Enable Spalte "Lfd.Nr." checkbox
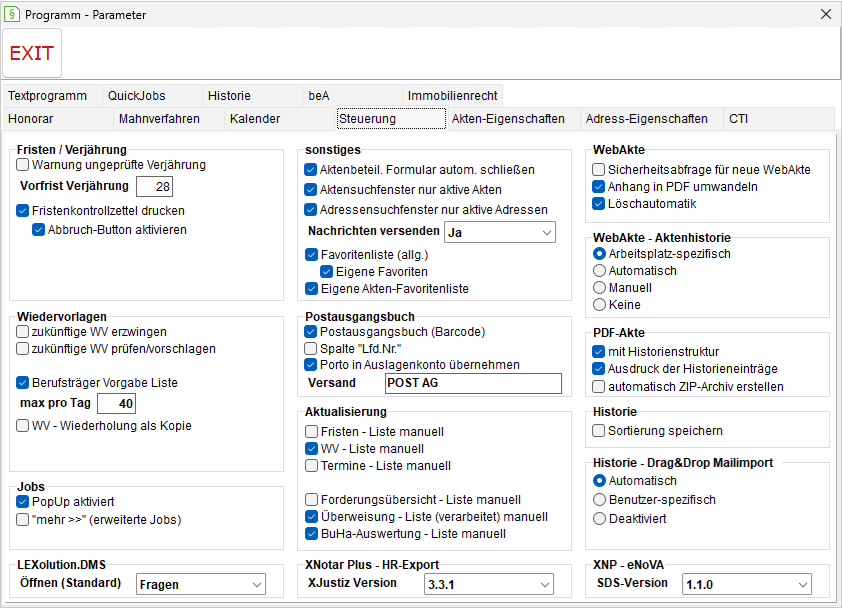This screenshot has width=842, height=609. 310,349
